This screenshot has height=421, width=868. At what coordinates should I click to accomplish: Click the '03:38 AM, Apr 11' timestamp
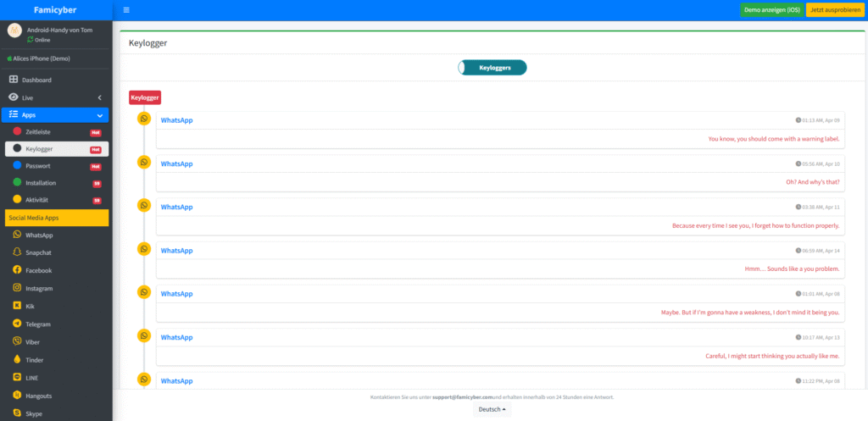coord(818,207)
